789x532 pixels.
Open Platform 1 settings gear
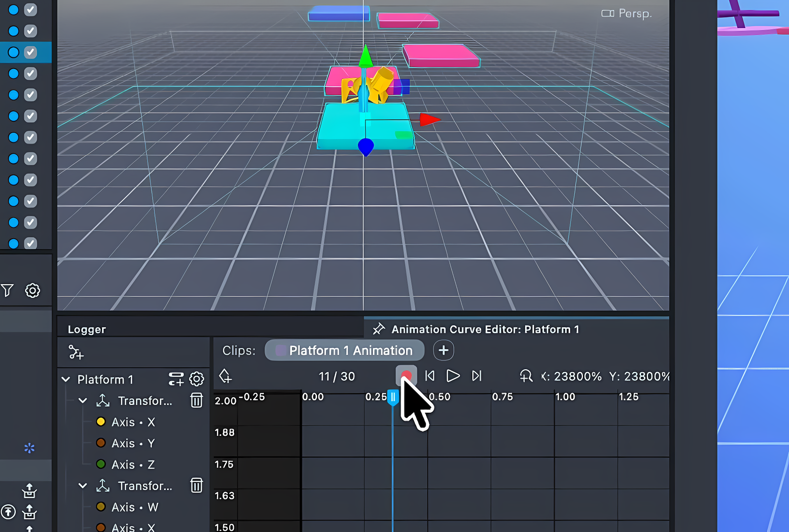[x=196, y=379]
